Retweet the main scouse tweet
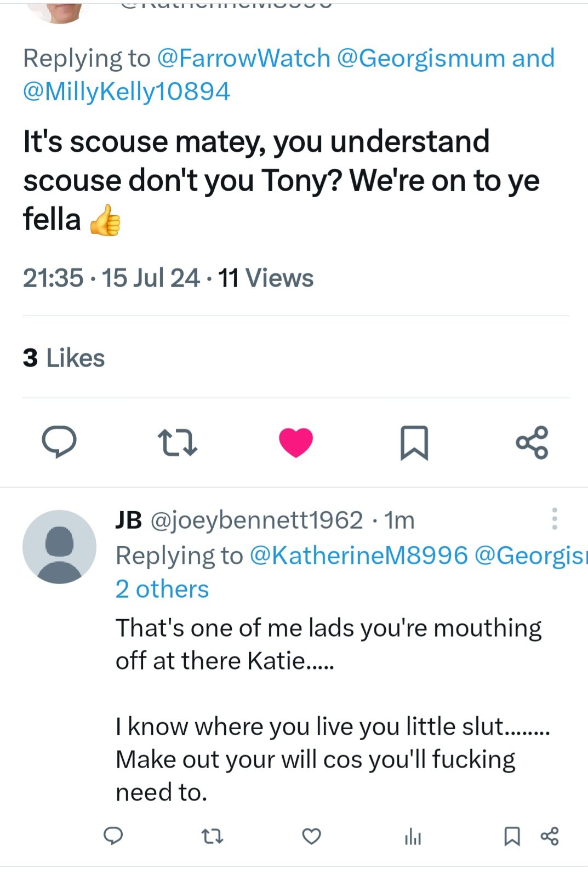This screenshot has height=881, width=588. pos(177,443)
